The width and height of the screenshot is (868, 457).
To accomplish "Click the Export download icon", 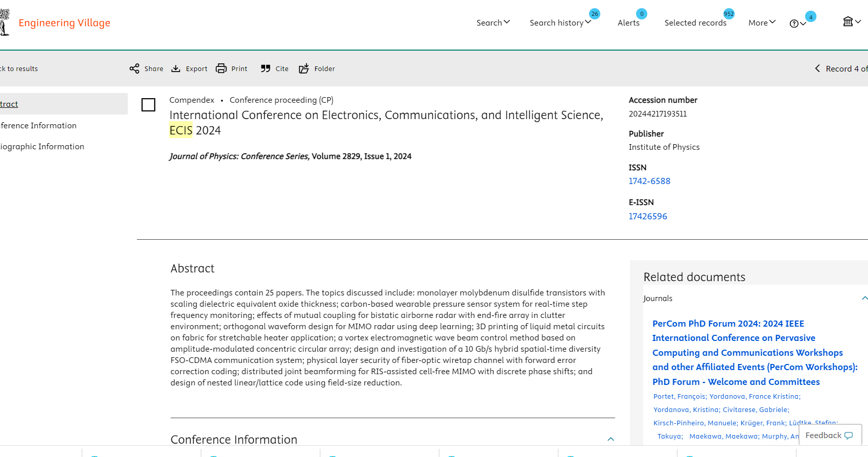I will pos(176,68).
